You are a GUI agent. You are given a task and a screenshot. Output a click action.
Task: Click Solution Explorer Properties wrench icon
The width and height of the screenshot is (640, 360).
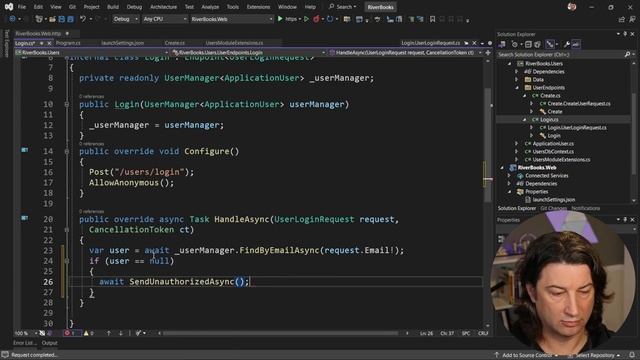pos(567,44)
